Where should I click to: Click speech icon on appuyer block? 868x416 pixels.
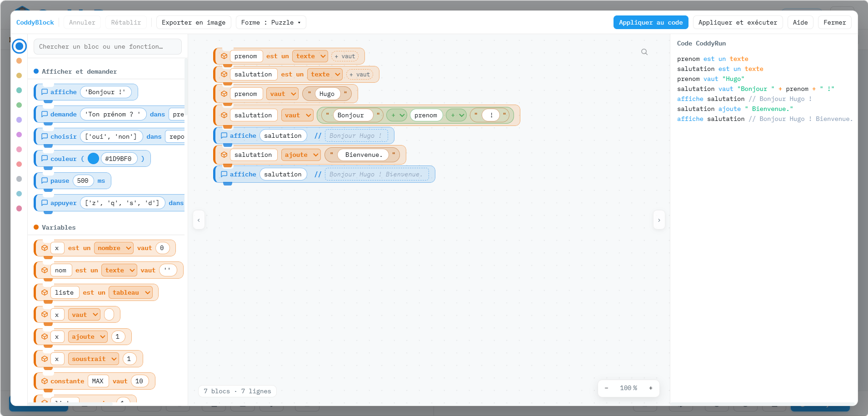click(x=45, y=203)
